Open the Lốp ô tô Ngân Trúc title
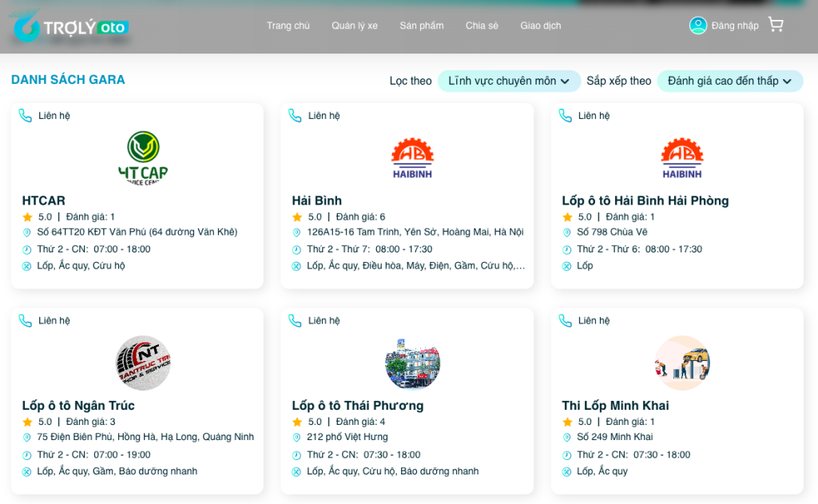818x504 pixels. point(78,406)
